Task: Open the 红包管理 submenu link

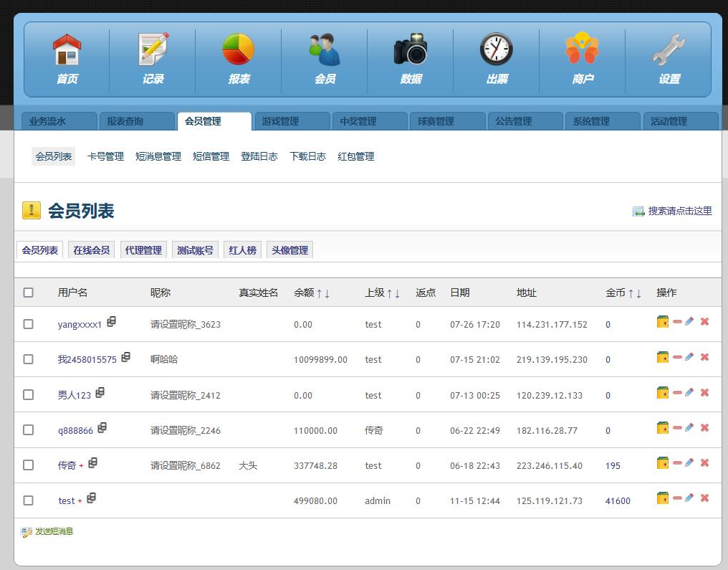Action: [x=356, y=156]
